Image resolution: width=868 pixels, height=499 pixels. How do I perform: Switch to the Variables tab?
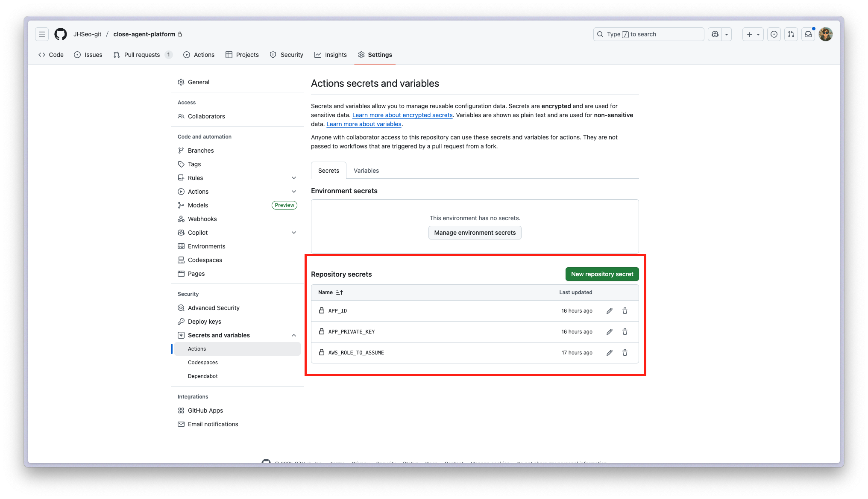click(366, 171)
